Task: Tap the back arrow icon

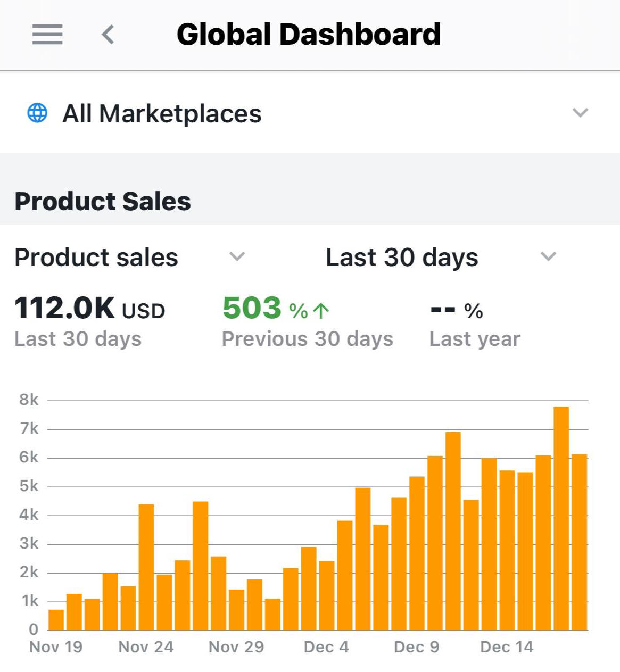Action: pyautogui.click(x=108, y=35)
